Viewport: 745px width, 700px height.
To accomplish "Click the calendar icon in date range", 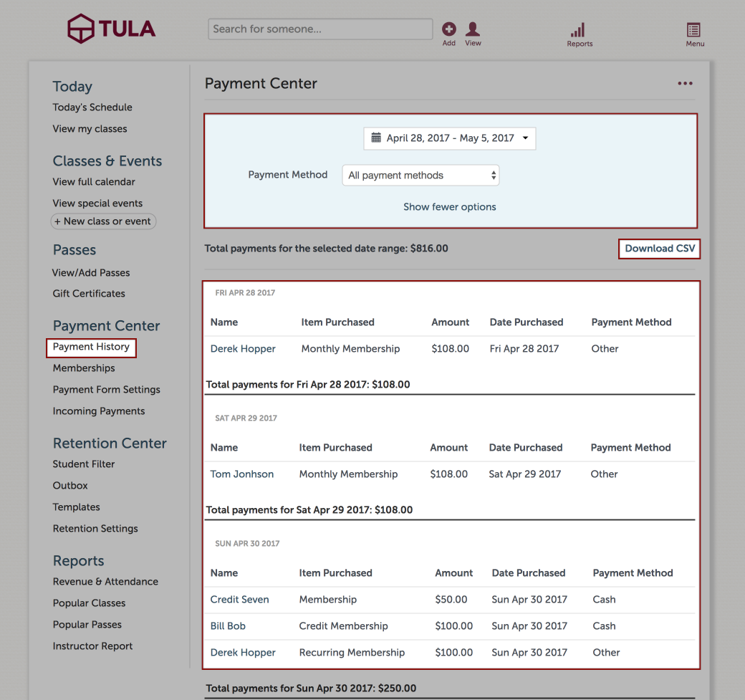I will 376,138.
